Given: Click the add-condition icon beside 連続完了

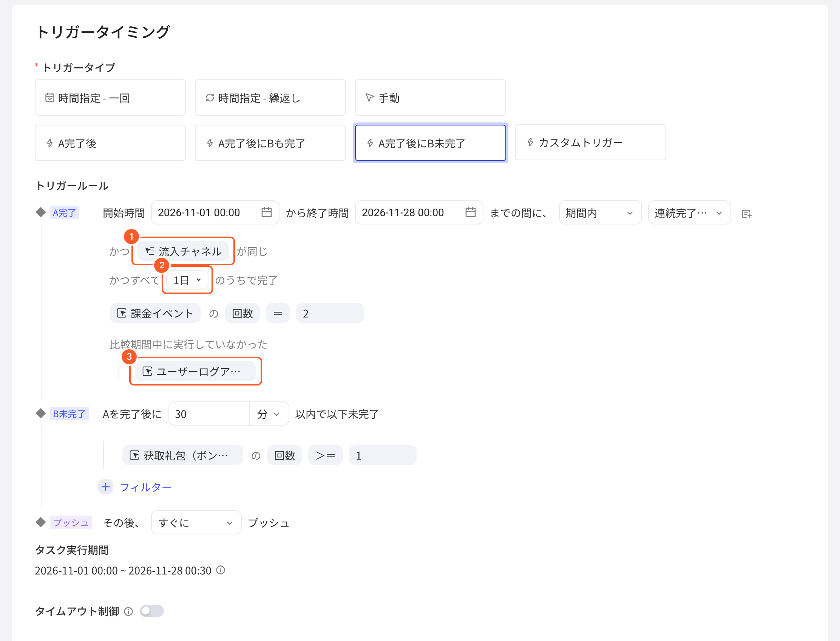Looking at the screenshot, I should tap(747, 214).
